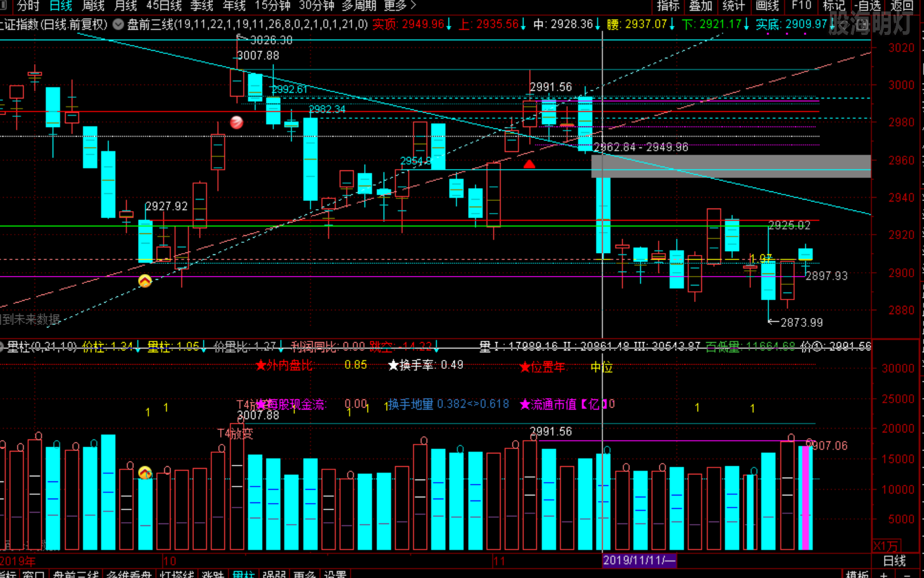The height and width of the screenshot is (578, 924).
Task: Select the 多维看盘 indicator tab
Action: [x=129, y=574]
